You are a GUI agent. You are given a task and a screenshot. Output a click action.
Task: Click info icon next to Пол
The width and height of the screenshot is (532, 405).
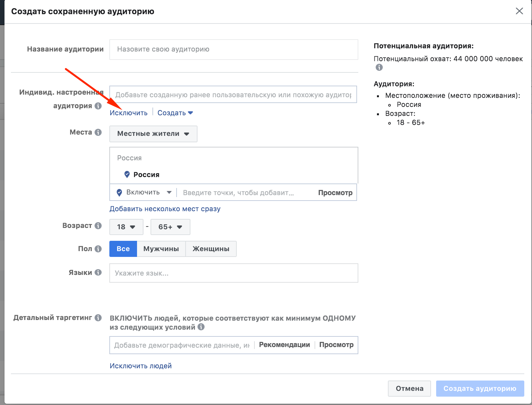click(98, 249)
